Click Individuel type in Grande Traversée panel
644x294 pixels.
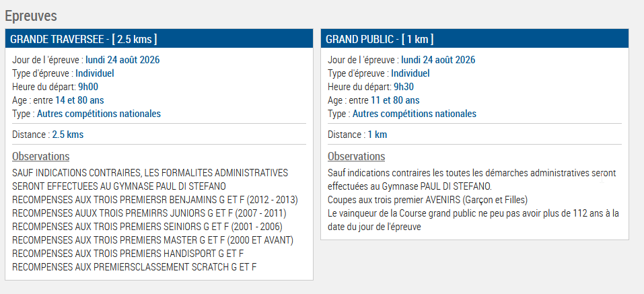(x=94, y=73)
